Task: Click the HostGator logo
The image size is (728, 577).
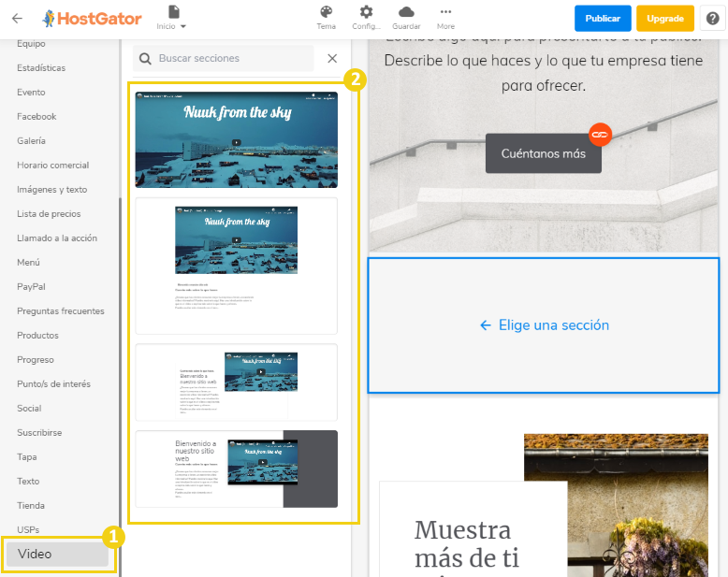Action: point(92,19)
